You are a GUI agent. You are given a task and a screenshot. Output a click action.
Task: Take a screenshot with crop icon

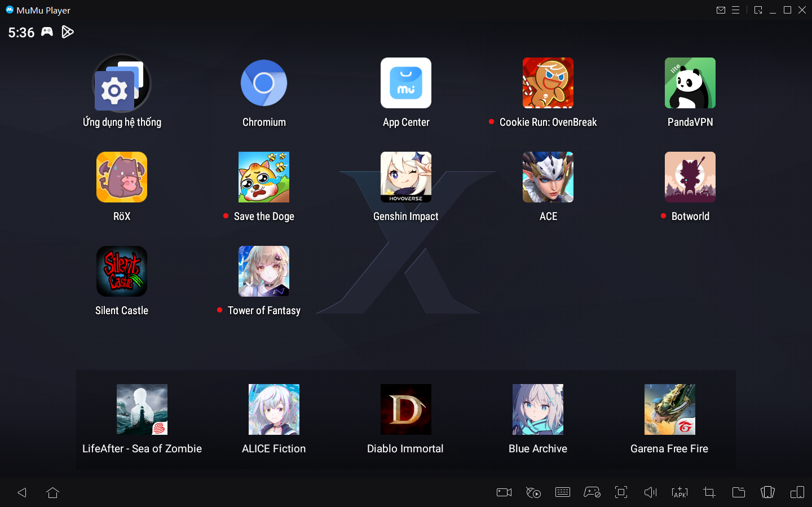[709, 492]
